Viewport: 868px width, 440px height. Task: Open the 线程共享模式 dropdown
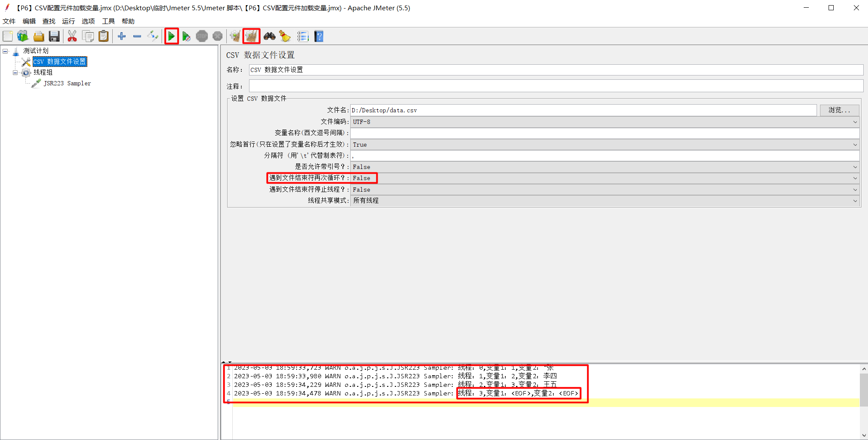605,200
